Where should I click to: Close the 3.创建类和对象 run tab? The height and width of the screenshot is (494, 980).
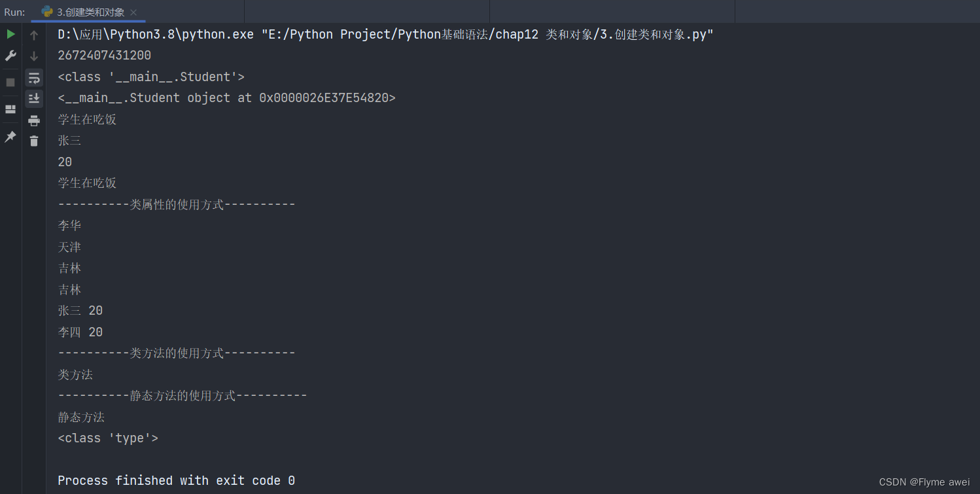[x=134, y=12]
